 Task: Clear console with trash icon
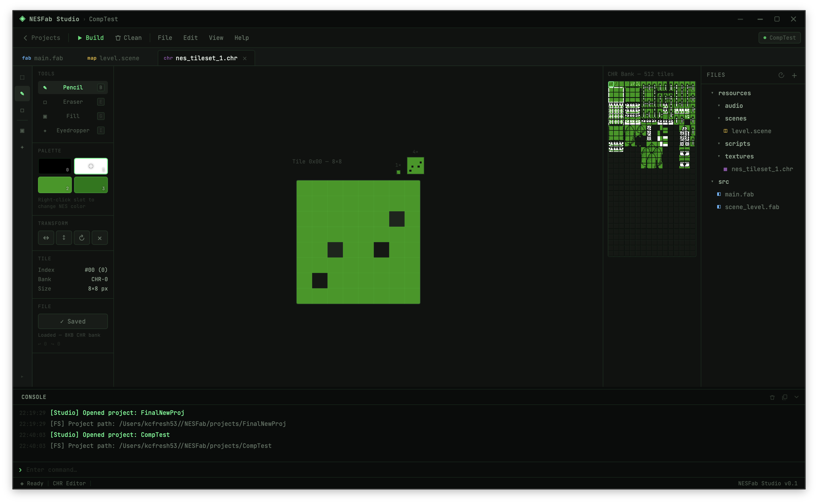pos(772,397)
